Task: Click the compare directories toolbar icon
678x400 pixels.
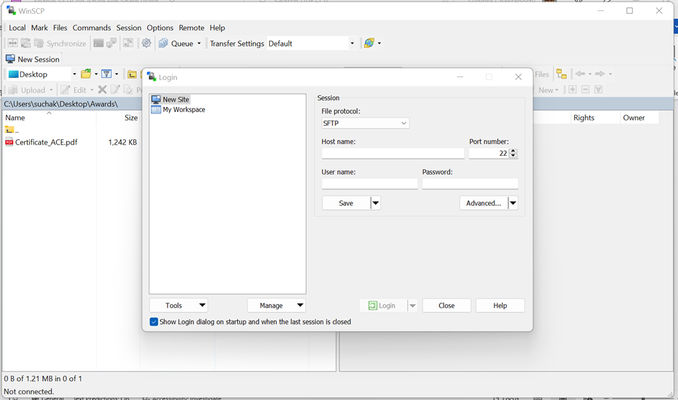Action: (x=13, y=43)
